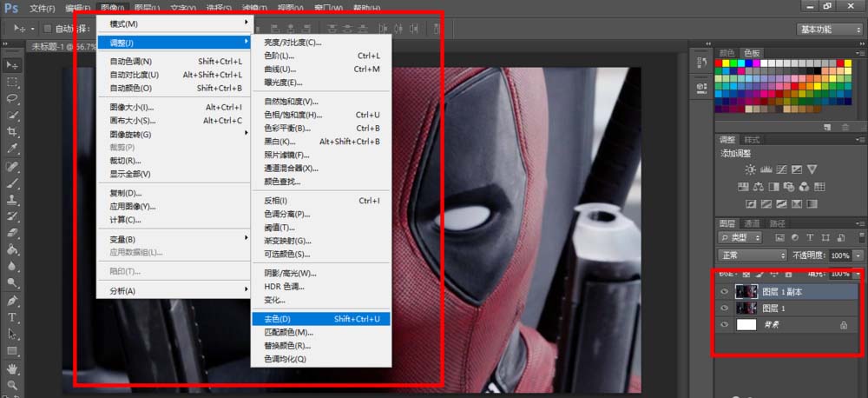Image resolution: width=868 pixels, height=398 pixels.
Task: Choose 图像大小(I)... menu item
Action: click(x=175, y=108)
